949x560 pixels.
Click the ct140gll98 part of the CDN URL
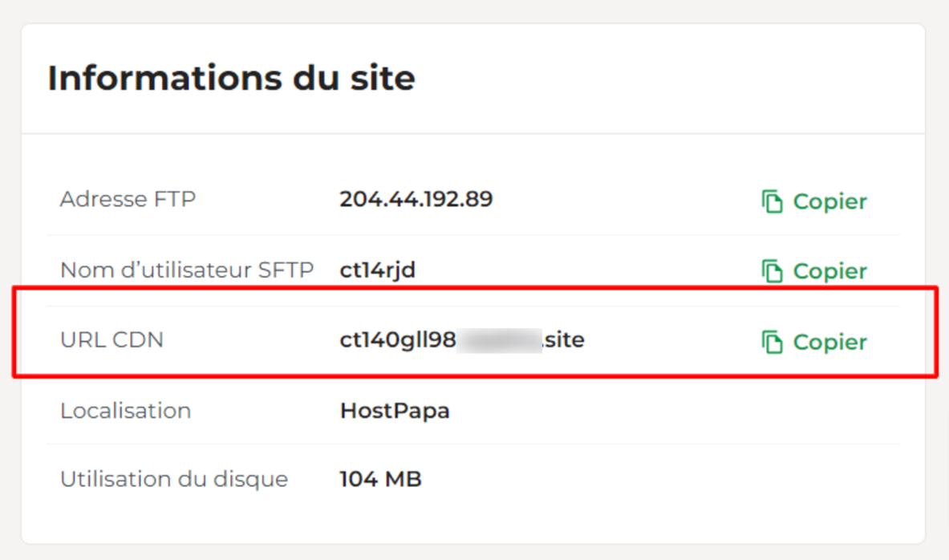coord(398,340)
